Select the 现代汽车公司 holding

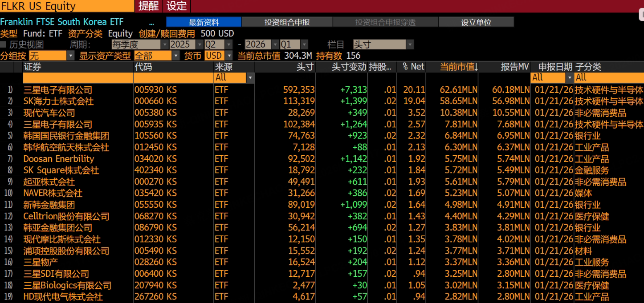[49, 113]
